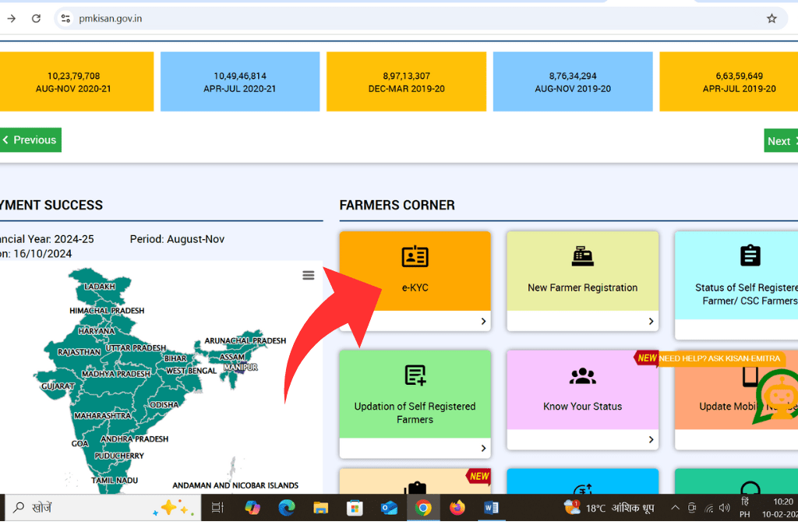Open Task View from the taskbar
The width and height of the screenshot is (798, 532).
point(217,508)
